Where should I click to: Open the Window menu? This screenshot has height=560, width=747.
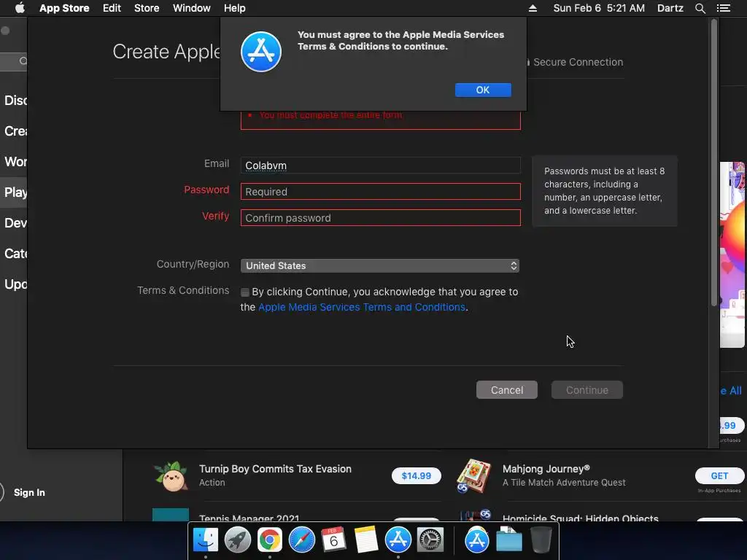192,8
